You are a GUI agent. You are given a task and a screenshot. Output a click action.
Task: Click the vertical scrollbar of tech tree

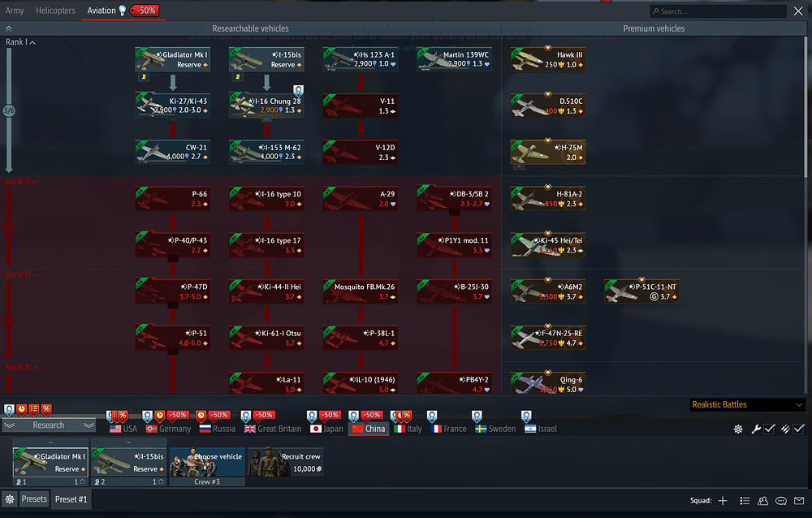(x=807, y=108)
